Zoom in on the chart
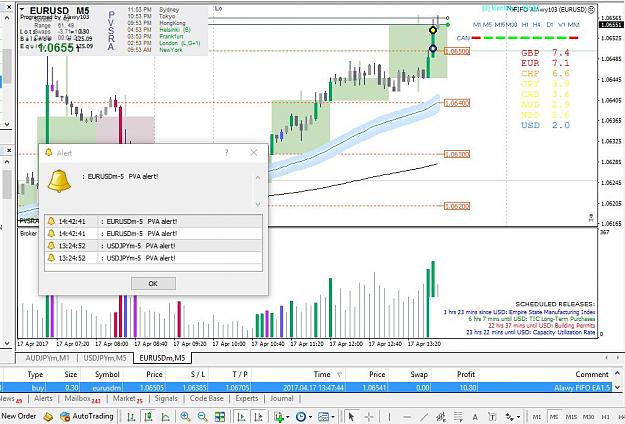Viewport: 625px width, 424px height. click(x=185, y=417)
